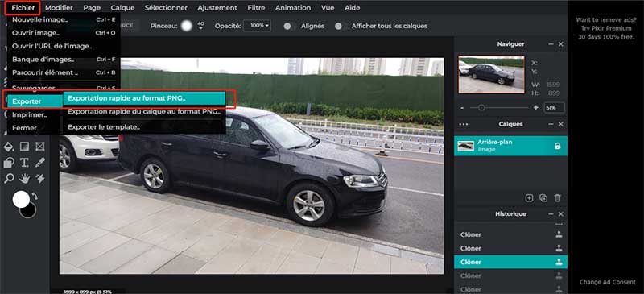This screenshot has height=294, width=644.
Task: Zoom out with the Naviguer minus icon
Action: pyautogui.click(x=462, y=108)
